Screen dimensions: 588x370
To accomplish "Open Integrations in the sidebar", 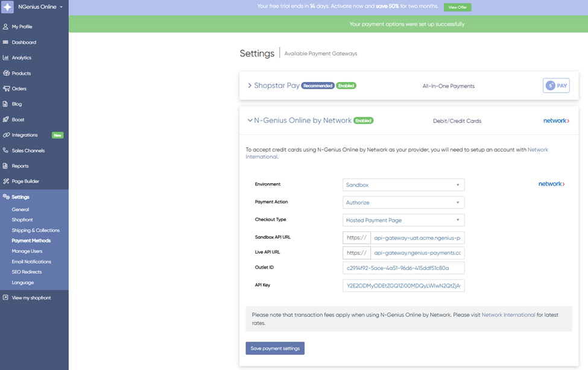I will pos(24,135).
